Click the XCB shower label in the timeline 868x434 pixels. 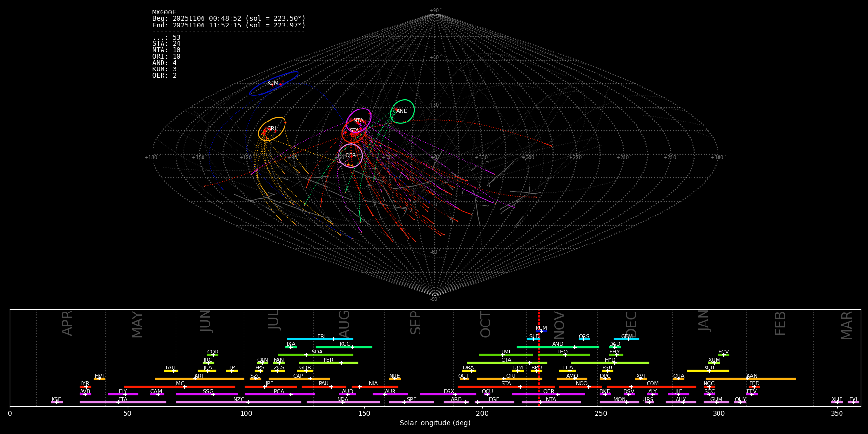point(709,368)
